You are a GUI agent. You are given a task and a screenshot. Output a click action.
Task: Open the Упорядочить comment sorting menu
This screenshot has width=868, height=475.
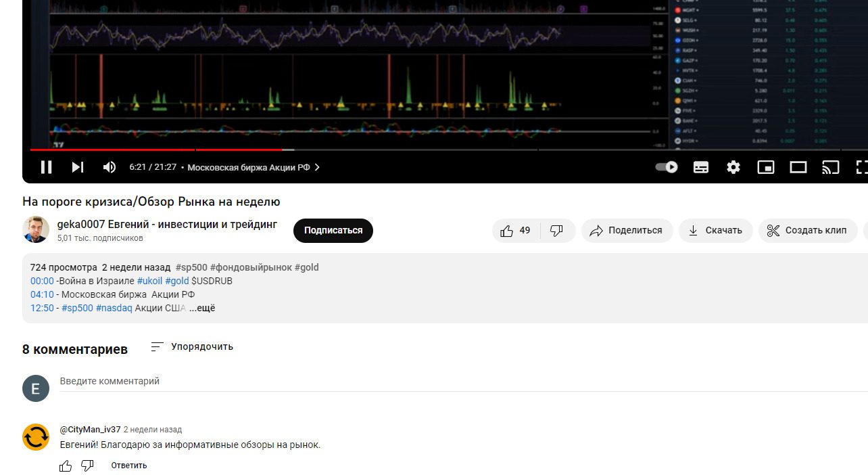tap(191, 346)
